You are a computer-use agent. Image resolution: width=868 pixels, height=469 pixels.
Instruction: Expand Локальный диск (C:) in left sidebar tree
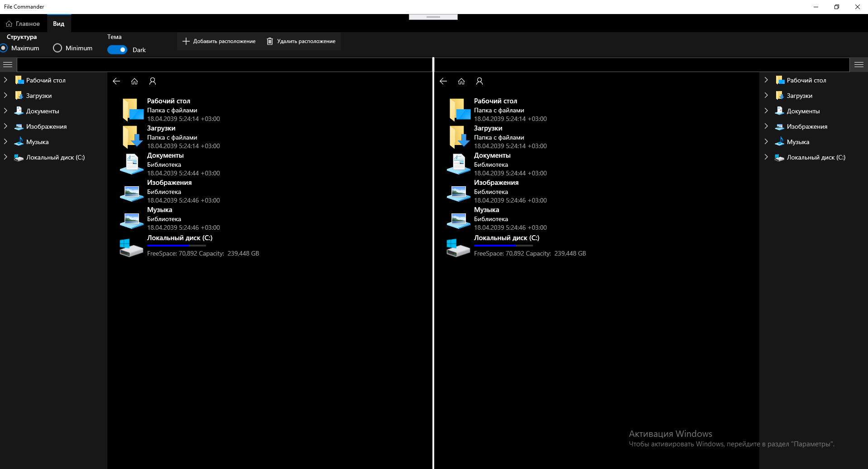click(x=5, y=157)
